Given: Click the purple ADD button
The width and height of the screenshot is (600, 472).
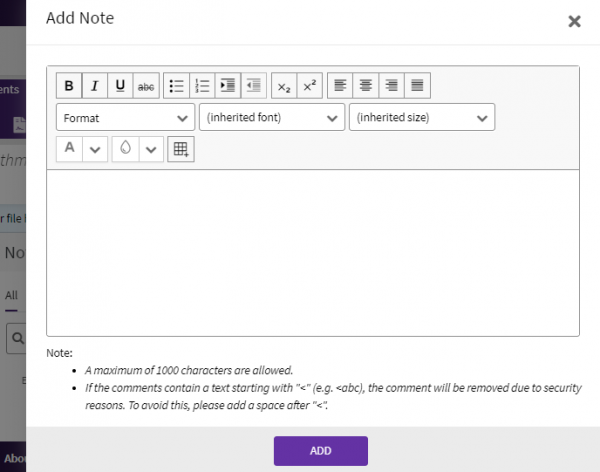Looking at the screenshot, I should coord(320,451).
